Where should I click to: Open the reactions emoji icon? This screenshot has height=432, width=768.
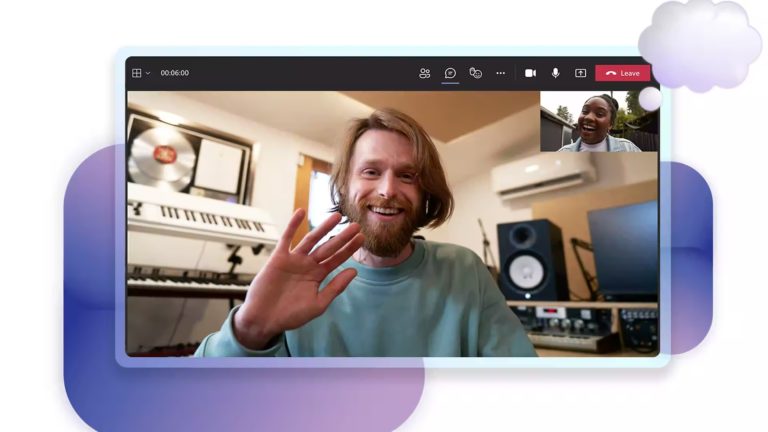point(476,73)
